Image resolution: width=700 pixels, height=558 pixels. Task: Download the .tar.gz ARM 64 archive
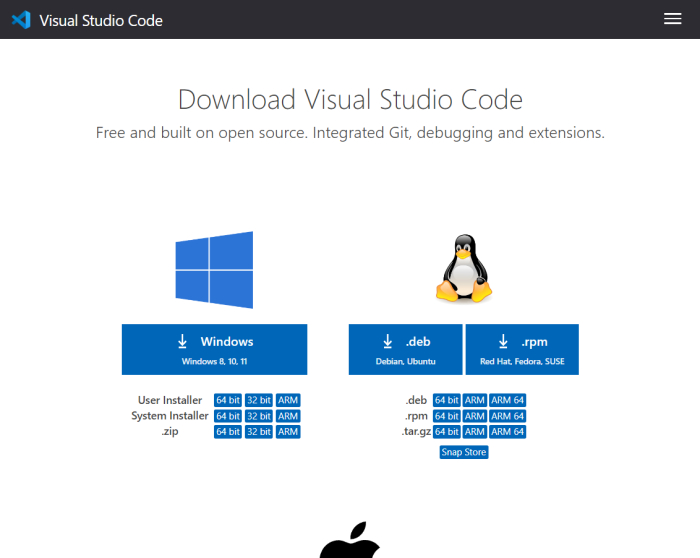click(x=508, y=432)
